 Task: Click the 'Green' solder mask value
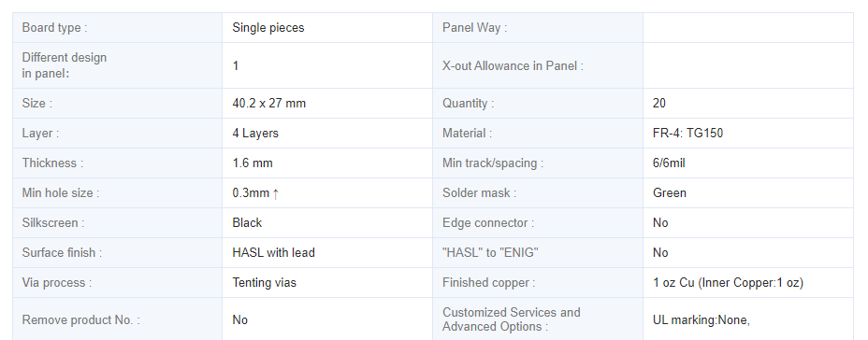point(670,193)
